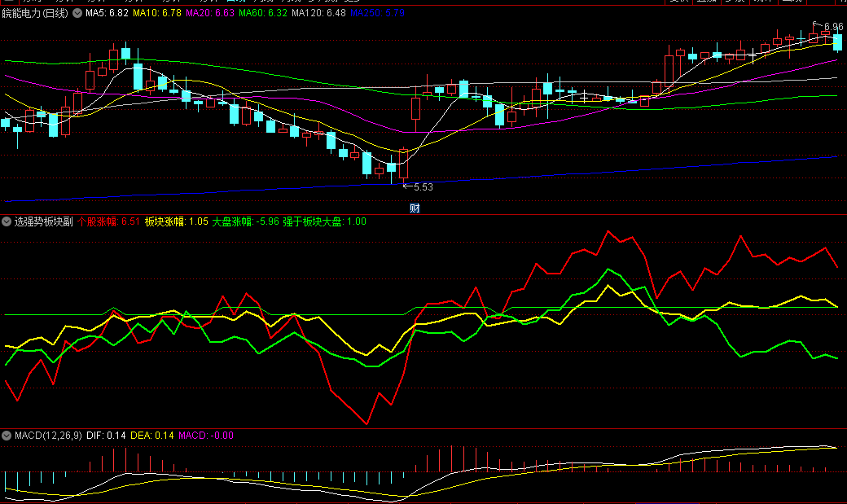Click the 财 marker below the candlestick chart
847x504 pixels.
point(415,208)
